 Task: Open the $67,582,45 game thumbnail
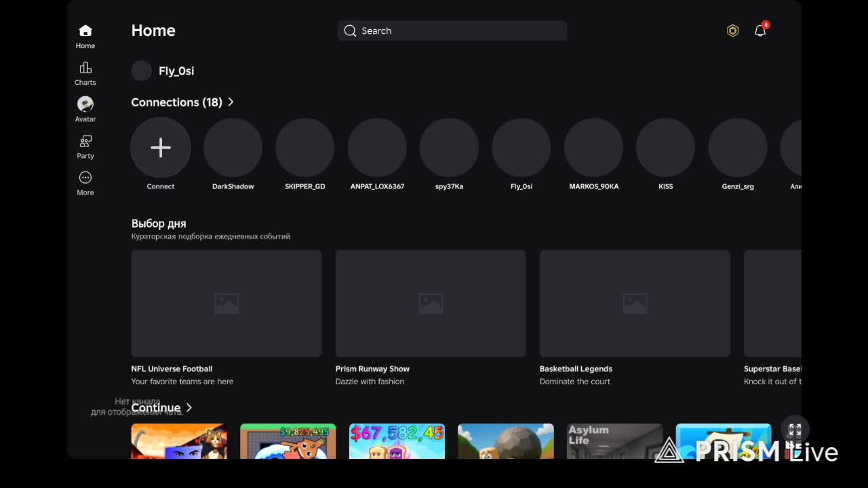click(x=397, y=441)
